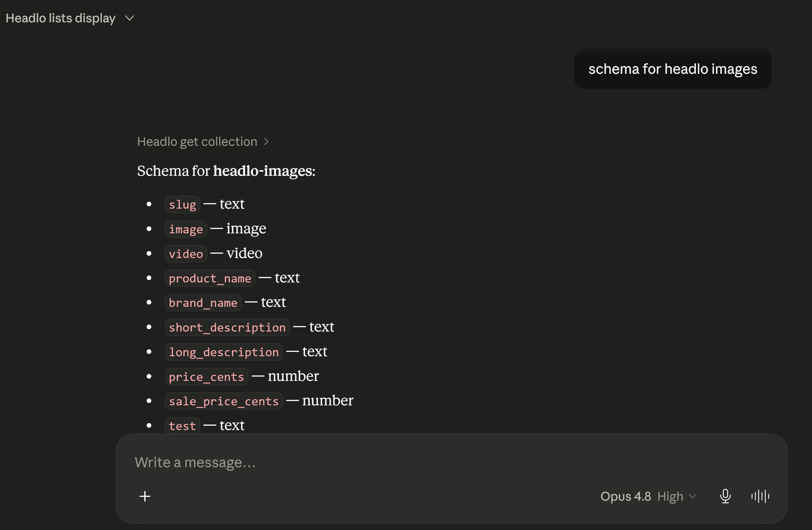Click the short_description code tag

[x=227, y=327]
